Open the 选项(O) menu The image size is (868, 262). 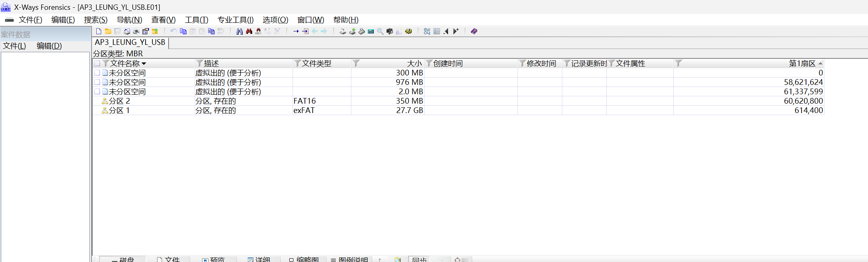click(275, 20)
